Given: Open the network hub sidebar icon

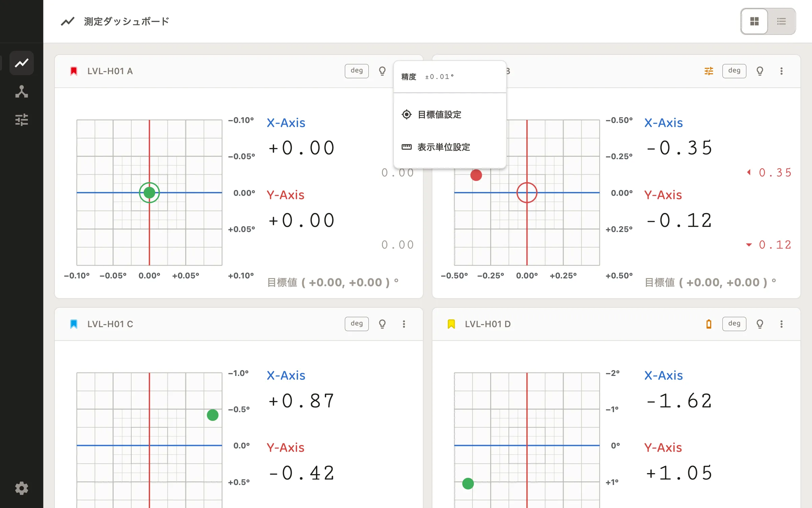Looking at the screenshot, I should point(22,91).
